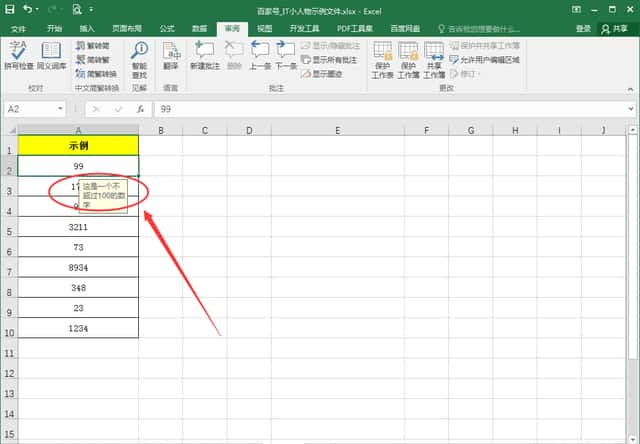Click 共享工作簿 Share Workbook

[x=434, y=60]
